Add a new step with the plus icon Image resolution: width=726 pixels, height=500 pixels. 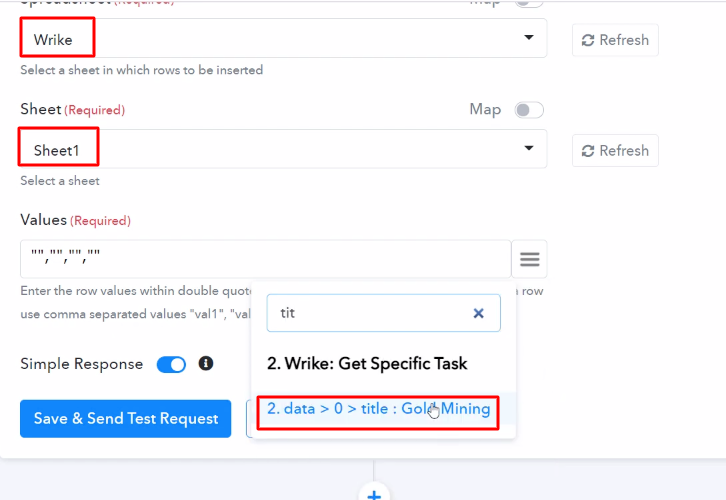point(374,494)
